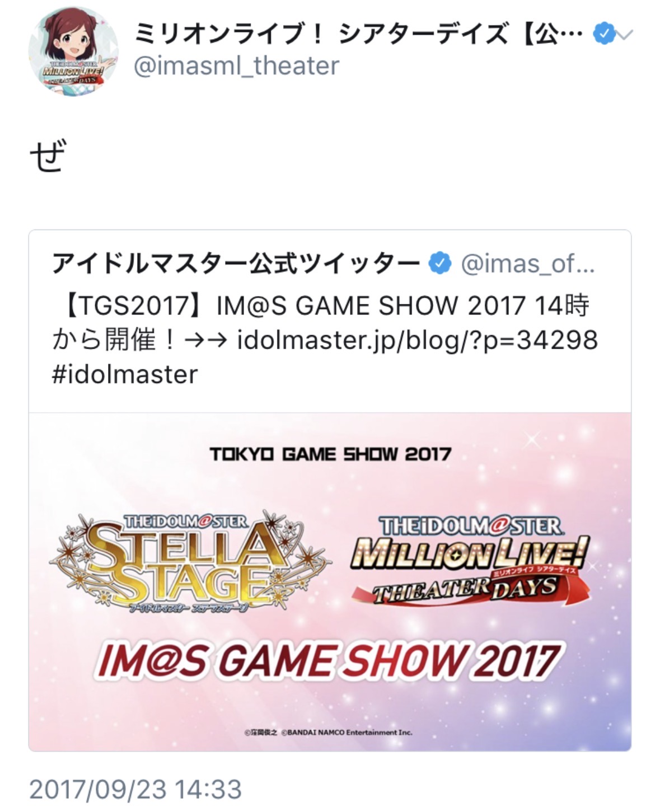The image size is (660, 812).
Task: Click the BANDAI NAMCO copyright line in image
Action: 329,732
